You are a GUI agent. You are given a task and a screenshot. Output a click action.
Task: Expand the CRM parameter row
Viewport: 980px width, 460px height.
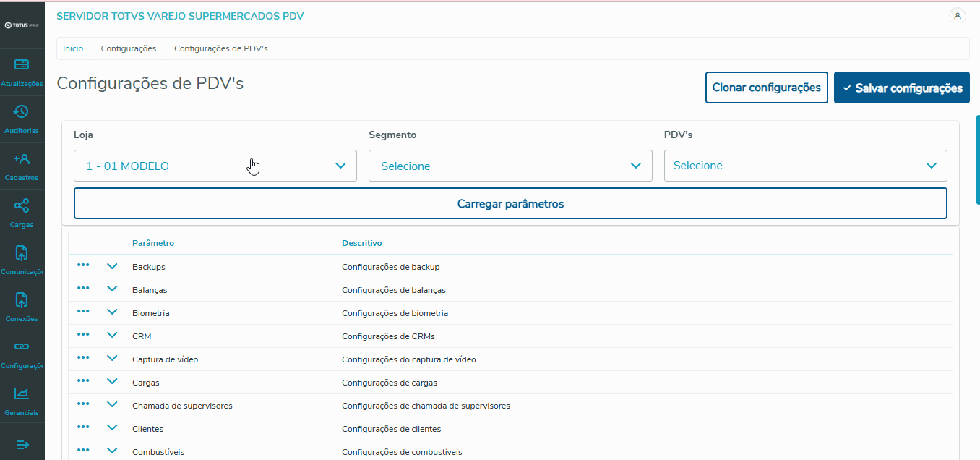pyautogui.click(x=112, y=336)
